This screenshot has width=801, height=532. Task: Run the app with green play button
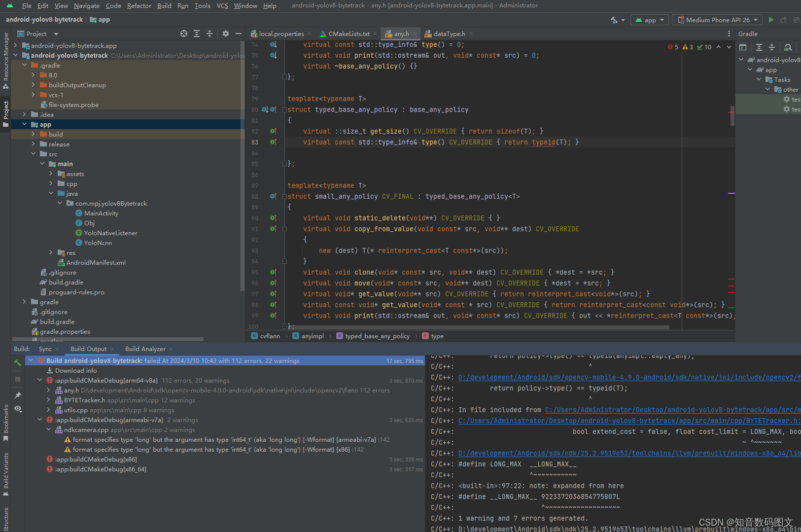(x=771, y=20)
